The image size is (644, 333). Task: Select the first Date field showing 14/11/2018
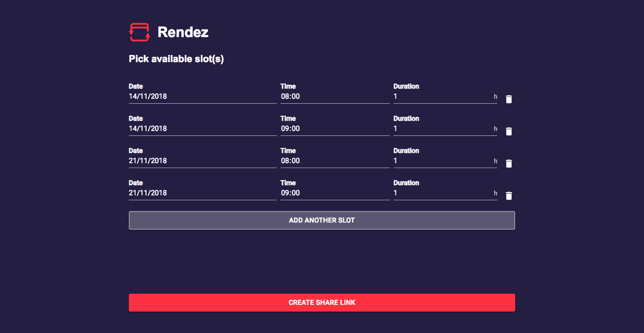pyautogui.click(x=202, y=96)
